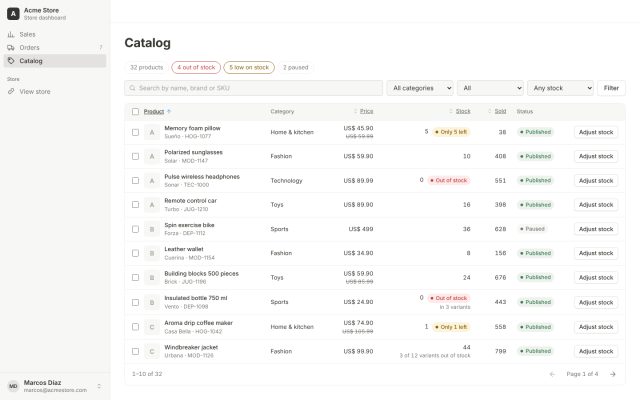Click Windbreaker jacket thumbnail
Image resolution: width=640 pixels, height=400 pixels.
(x=152, y=351)
